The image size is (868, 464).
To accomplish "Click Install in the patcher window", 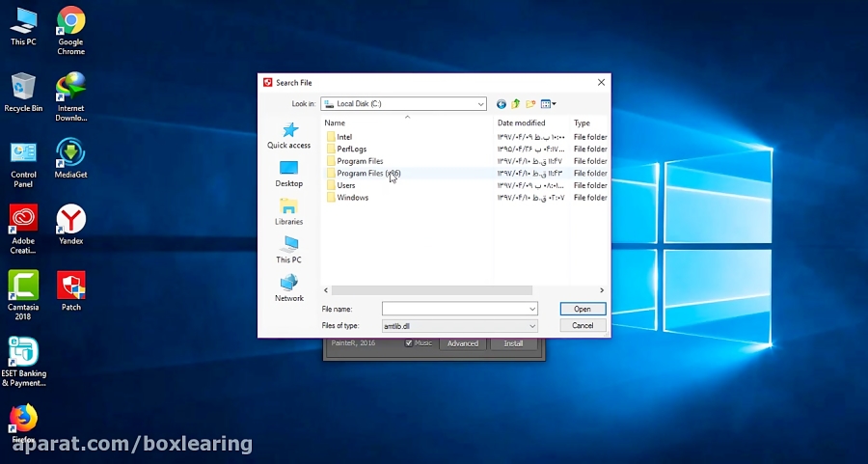I will (x=513, y=343).
